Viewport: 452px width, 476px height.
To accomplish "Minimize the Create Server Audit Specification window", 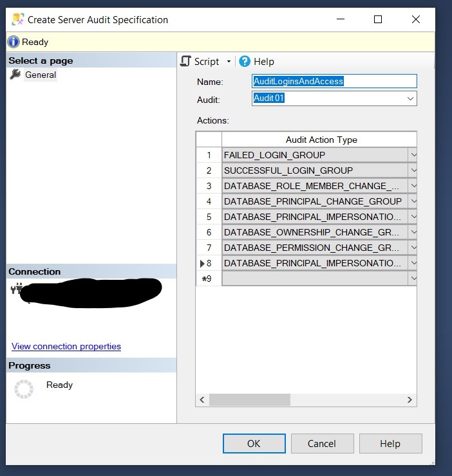I will (341, 19).
